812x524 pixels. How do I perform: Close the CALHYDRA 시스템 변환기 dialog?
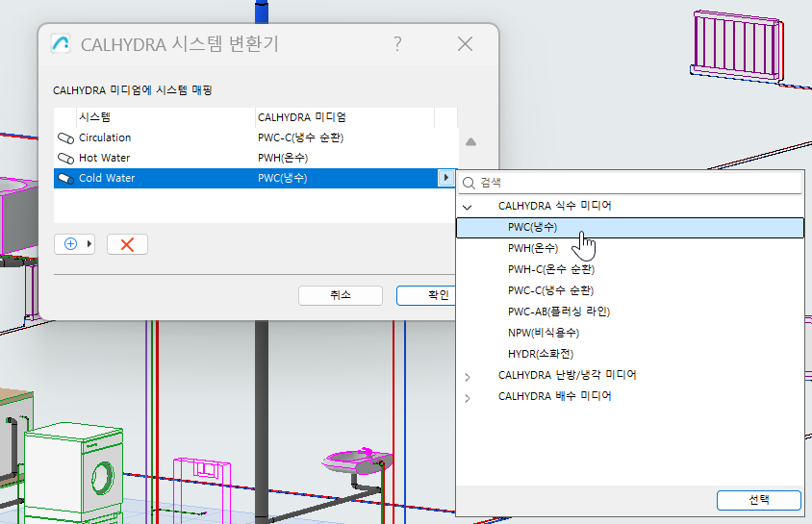click(465, 44)
